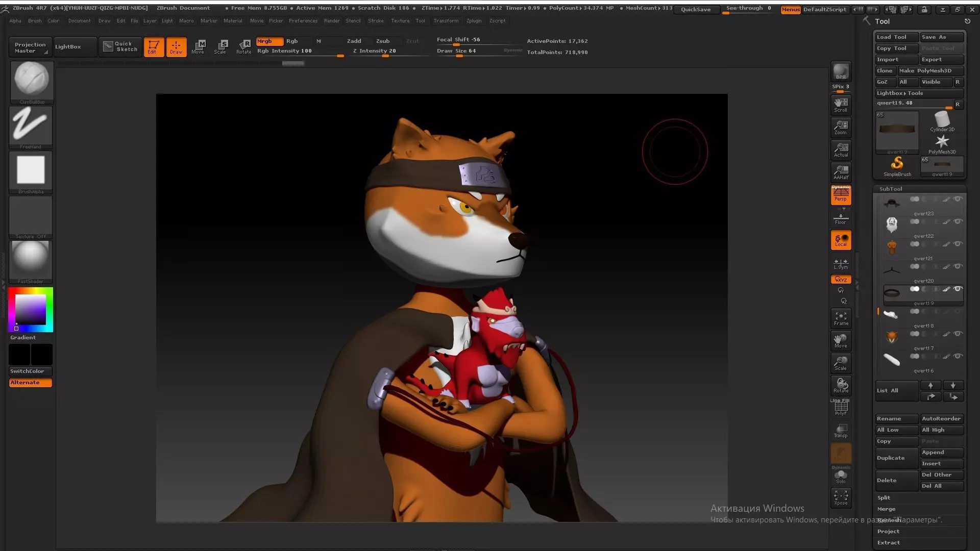Click the SwitchColor button
The image size is (980, 551).
tap(30, 371)
